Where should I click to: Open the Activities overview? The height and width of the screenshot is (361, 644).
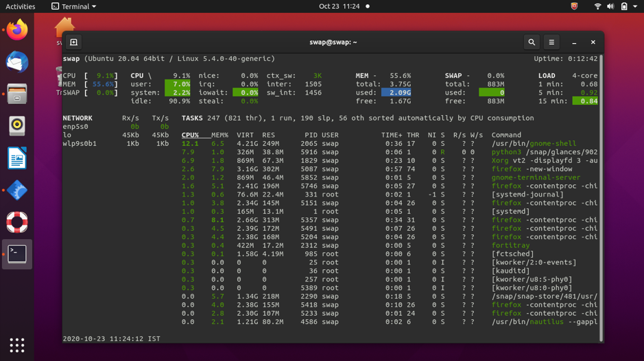21,6
